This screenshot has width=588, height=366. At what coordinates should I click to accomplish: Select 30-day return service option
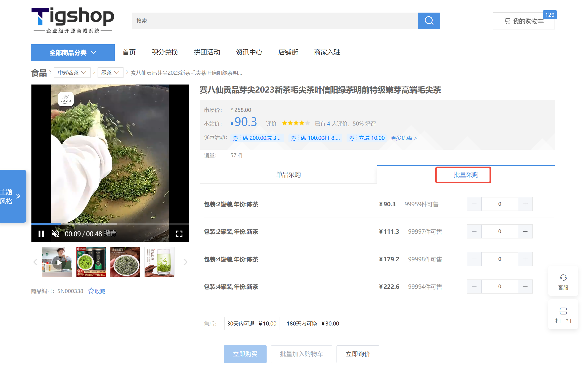tap(251, 323)
